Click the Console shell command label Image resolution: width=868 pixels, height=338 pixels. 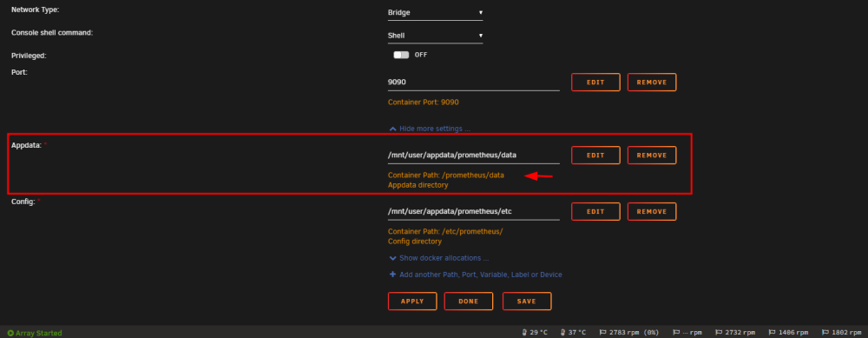52,33
